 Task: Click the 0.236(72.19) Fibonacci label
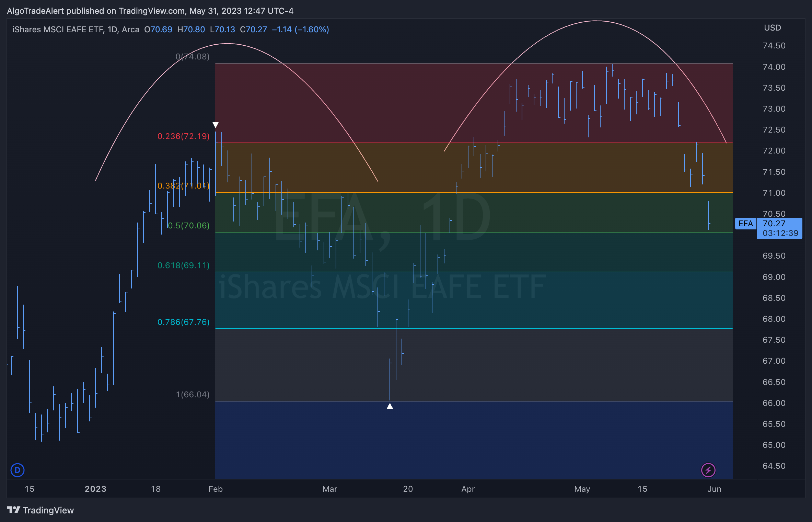(184, 136)
